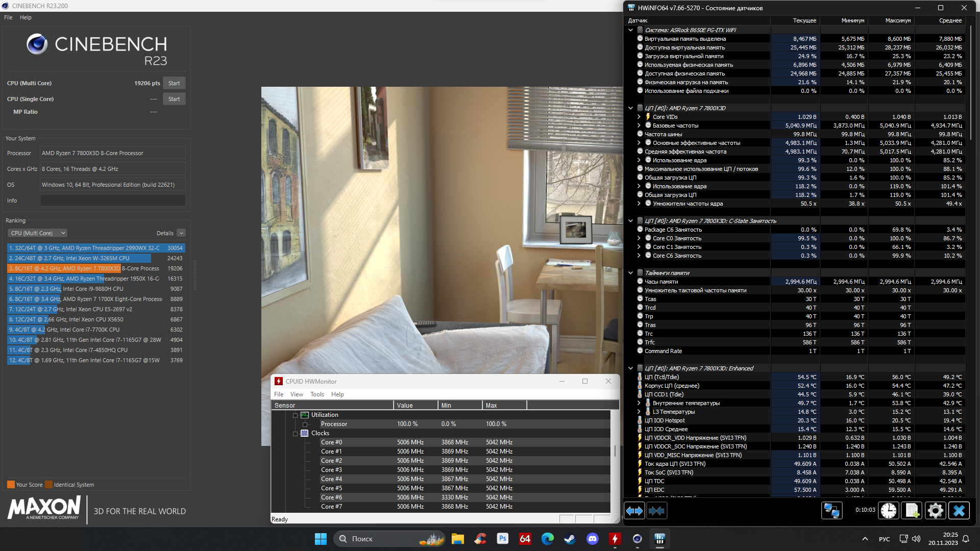Collapse the Тайминги памяти sensor group
Screen dimensions: 980x551
click(630, 273)
